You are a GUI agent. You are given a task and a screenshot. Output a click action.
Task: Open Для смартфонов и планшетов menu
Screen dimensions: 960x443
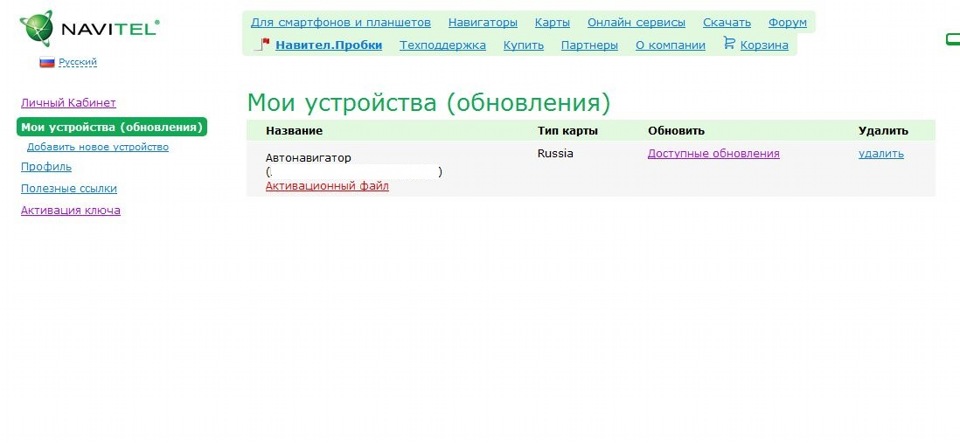pos(341,23)
